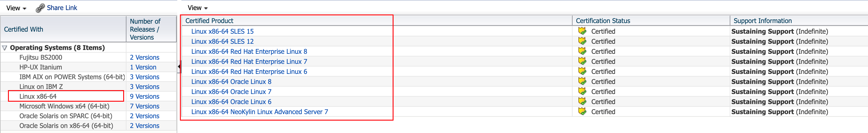Click certified shield icon for SLES 12 row
The image size is (868, 133).
click(x=582, y=41)
